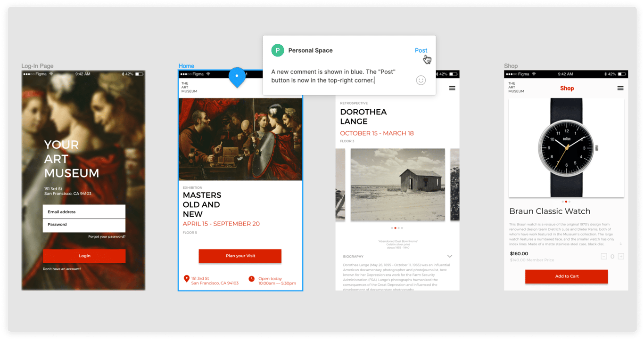The width and height of the screenshot is (644, 340).
Task: Click the blue comment pin marker
Action: tap(237, 76)
